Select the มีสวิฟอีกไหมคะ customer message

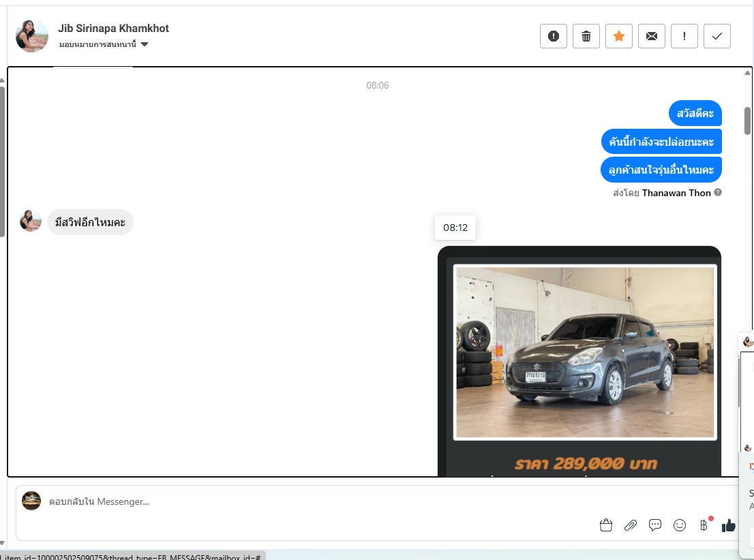click(x=90, y=222)
